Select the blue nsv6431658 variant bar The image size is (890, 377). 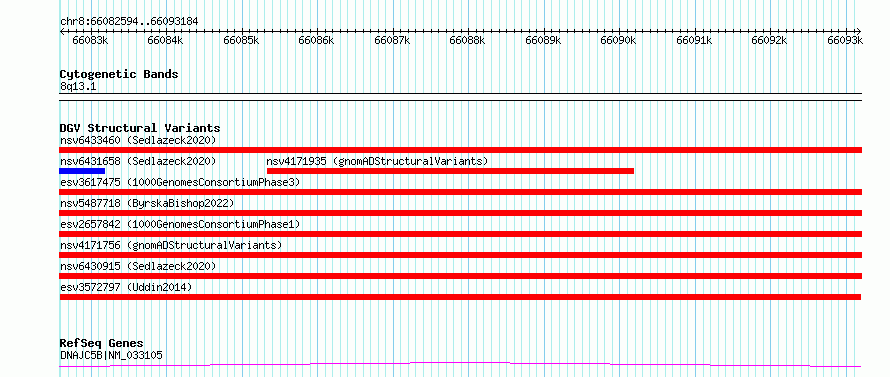pos(82,171)
